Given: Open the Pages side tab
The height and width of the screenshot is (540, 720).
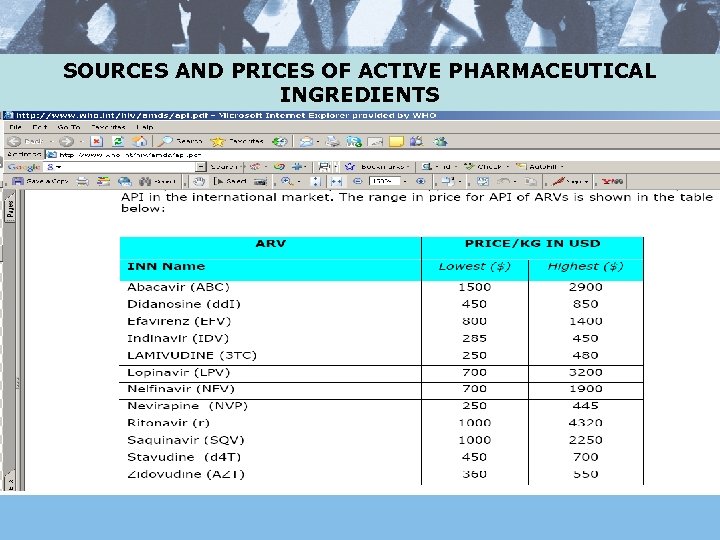Looking at the screenshot, I should (x=10, y=209).
